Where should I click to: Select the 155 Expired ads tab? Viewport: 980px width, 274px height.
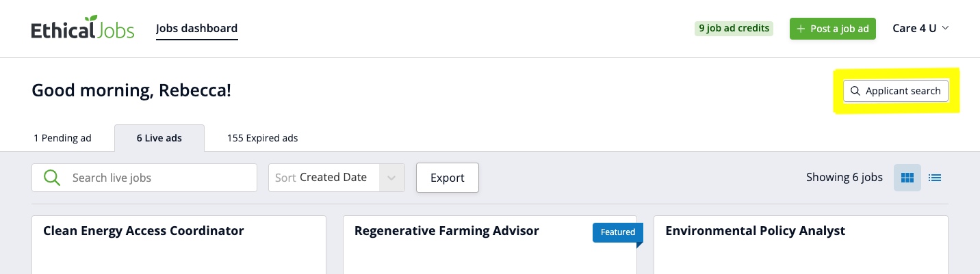[262, 138]
